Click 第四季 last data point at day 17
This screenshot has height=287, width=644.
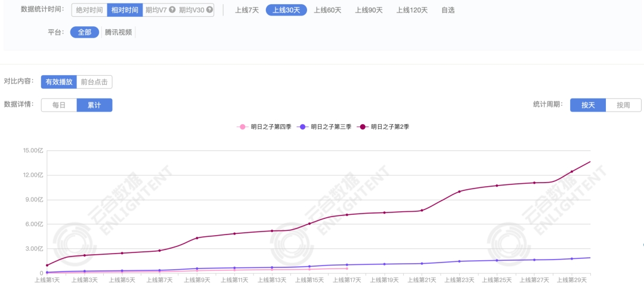click(x=347, y=269)
